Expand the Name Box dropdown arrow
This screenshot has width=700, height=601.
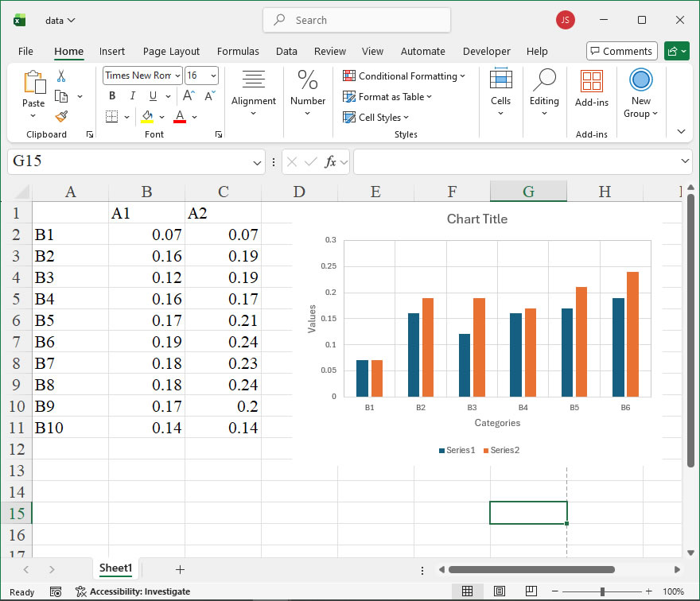pyautogui.click(x=257, y=162)
